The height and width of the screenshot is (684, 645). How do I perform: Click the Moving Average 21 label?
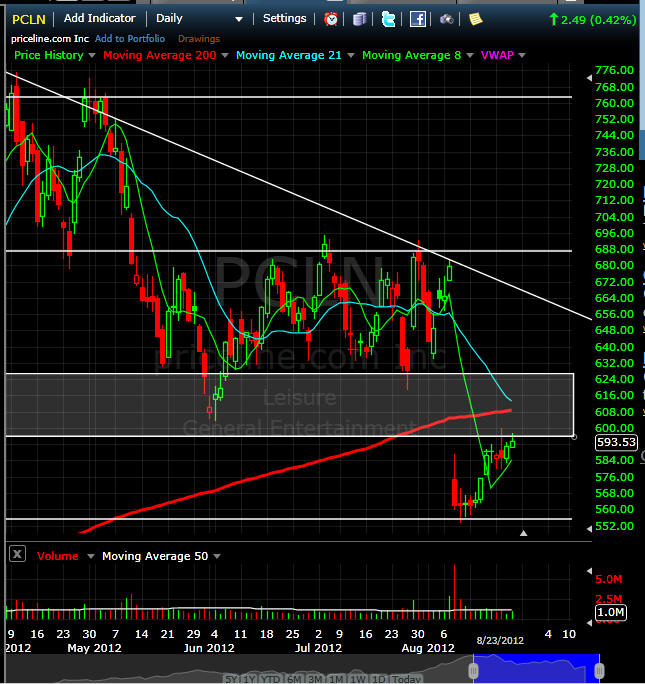[289, 55]
